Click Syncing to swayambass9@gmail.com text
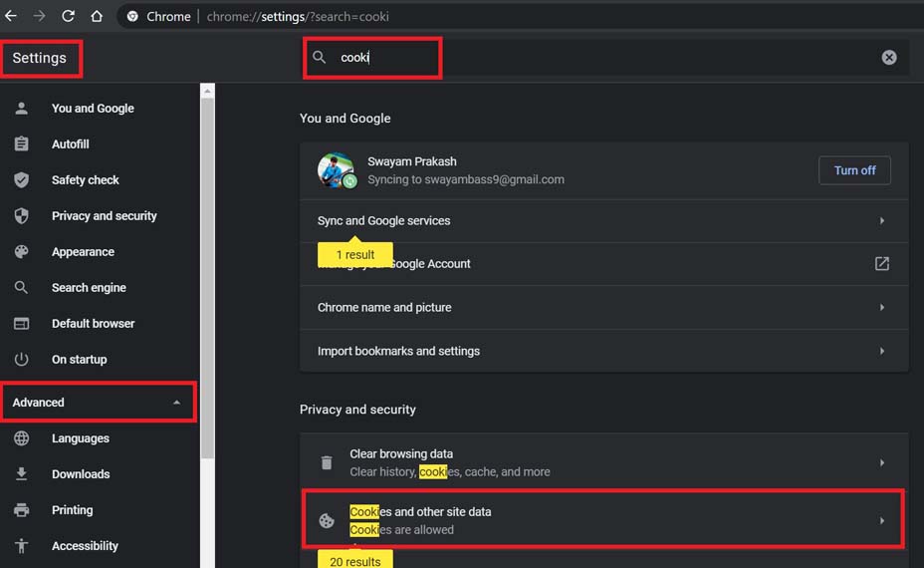 pos(466,179)
